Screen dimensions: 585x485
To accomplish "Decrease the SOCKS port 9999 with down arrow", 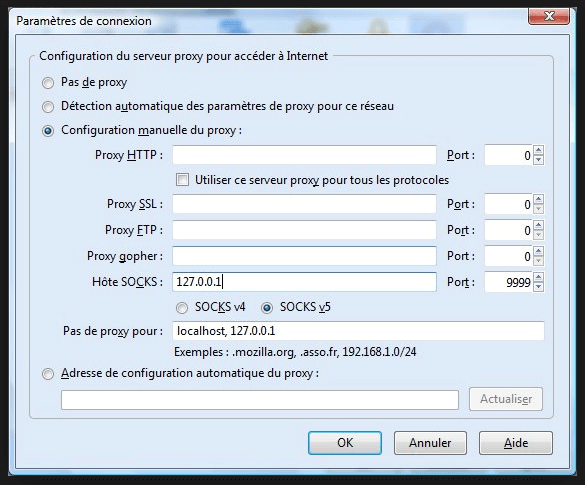I will click(538, 287).
